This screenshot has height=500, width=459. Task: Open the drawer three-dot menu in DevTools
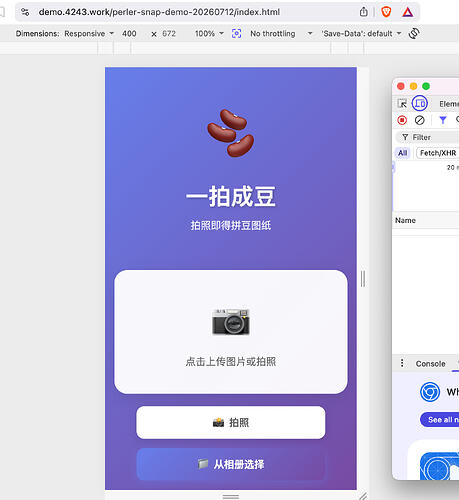point(402,363)
